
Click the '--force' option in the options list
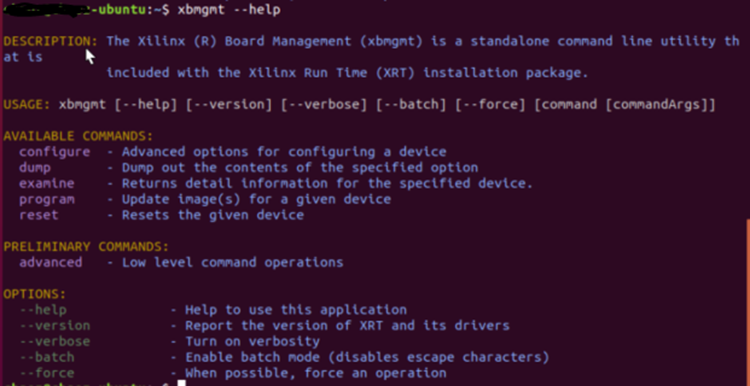47,373
